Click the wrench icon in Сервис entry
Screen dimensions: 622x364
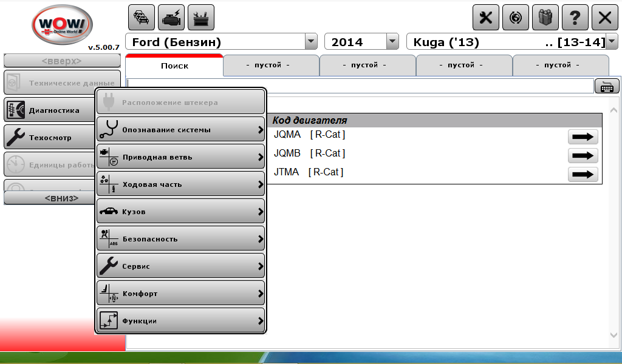pos(109,266)
